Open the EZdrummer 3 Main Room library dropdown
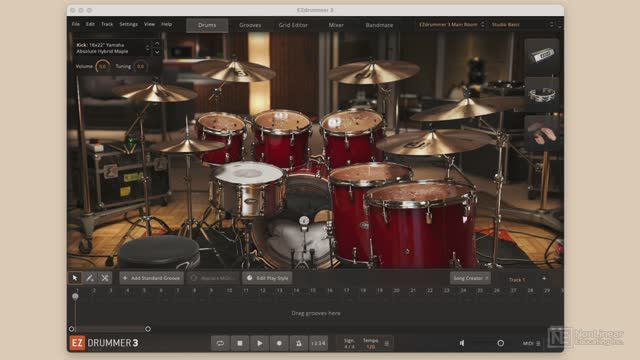The height and width of the screenshot is (360, 640). (x=451, y=24)
